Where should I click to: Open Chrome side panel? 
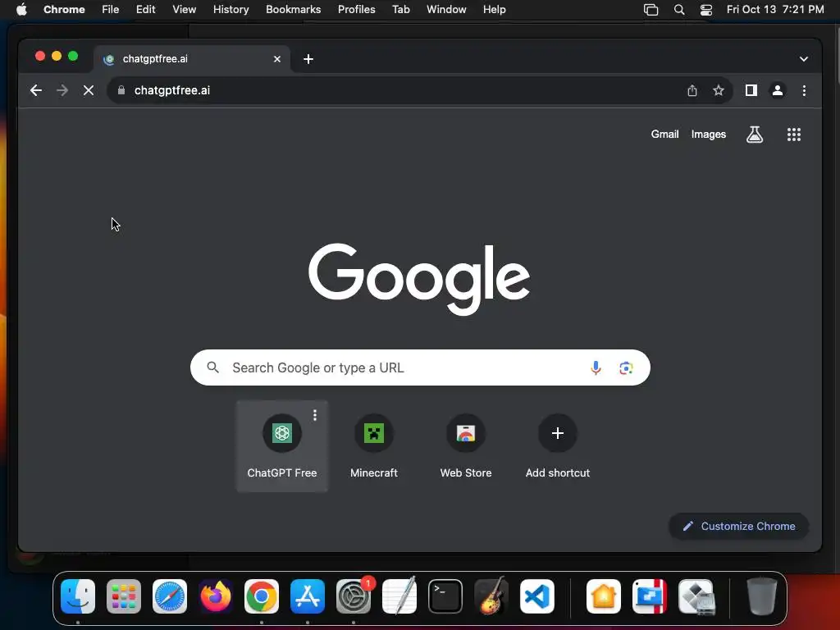751,90
